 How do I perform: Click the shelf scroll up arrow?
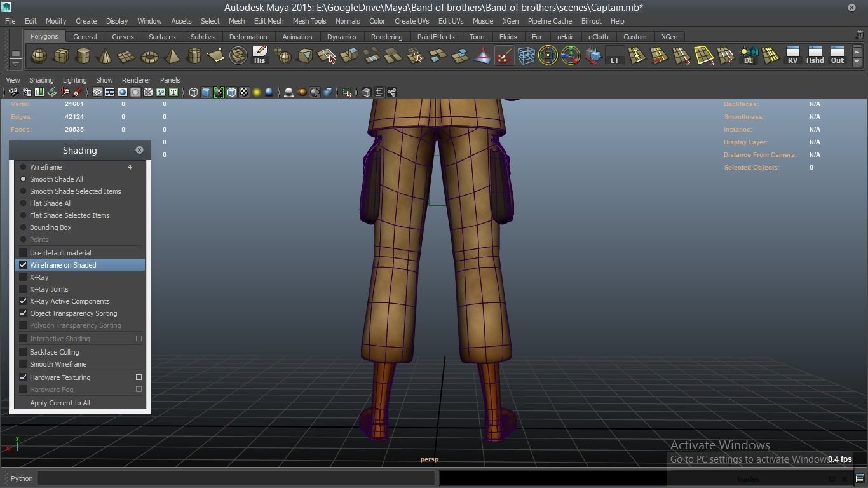857,51
